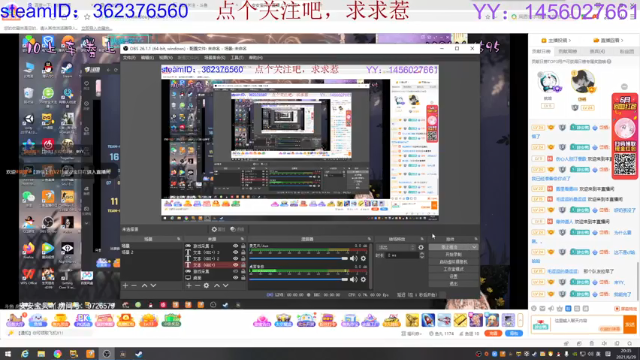Mute the 麦克风/Aux speaker icon
The image size is (640, 360).
353,258
